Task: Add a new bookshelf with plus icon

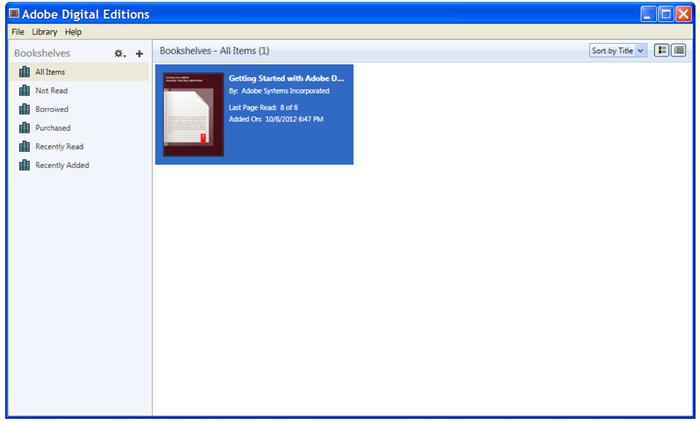Action: pyautogui.click(x=139, y=54)
